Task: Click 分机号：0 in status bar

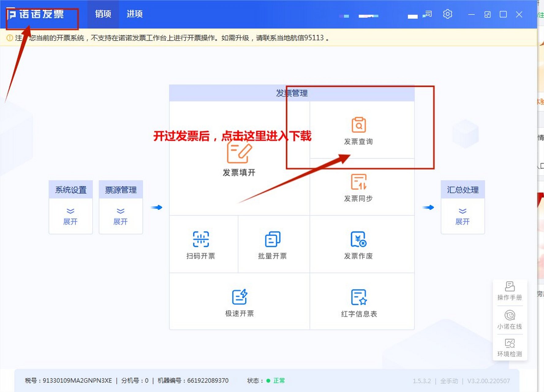Action: tap(135, 381)
